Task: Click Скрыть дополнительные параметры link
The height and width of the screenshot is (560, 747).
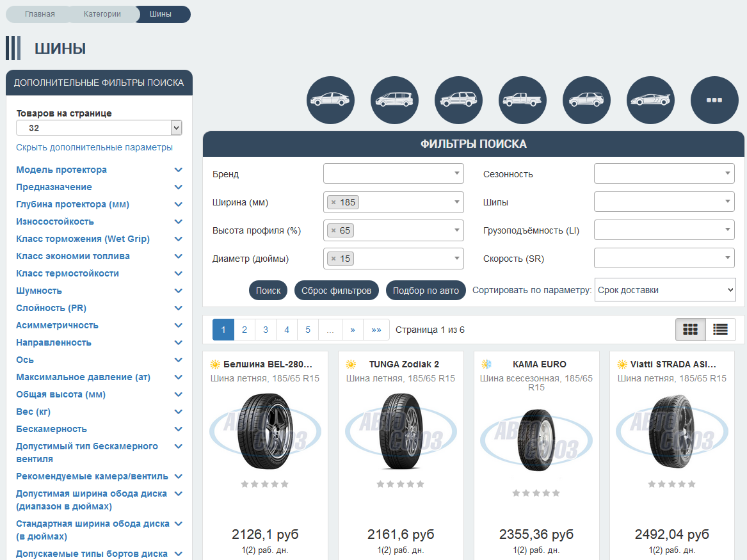Action: pos(94,147)
